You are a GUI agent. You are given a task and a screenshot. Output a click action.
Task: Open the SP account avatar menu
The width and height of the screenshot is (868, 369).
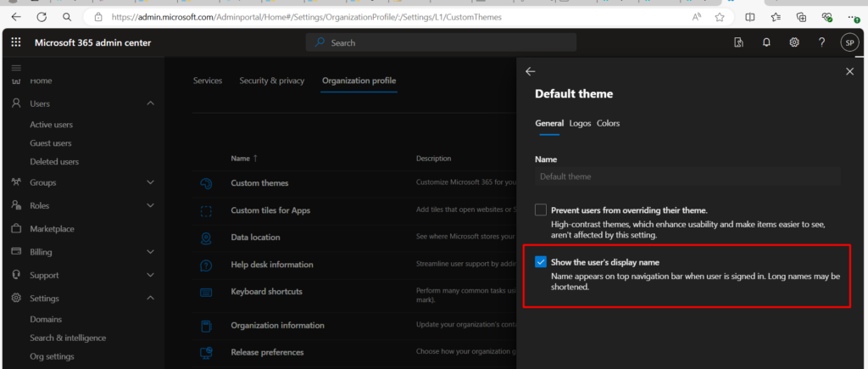coord(849,42)
